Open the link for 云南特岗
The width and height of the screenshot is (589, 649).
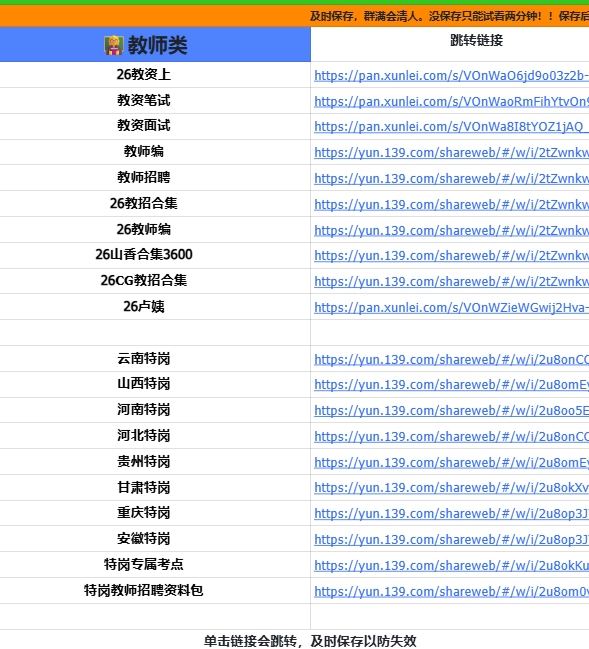451,359
